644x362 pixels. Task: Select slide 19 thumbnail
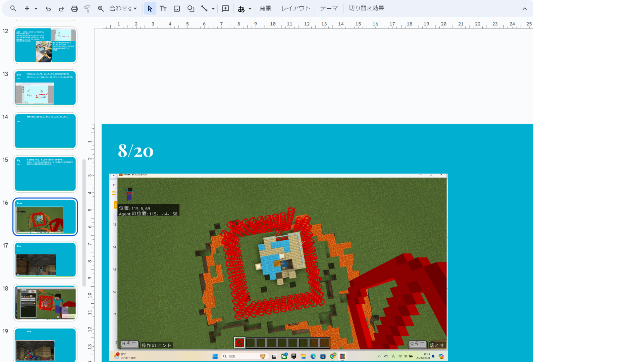[45, 345]
